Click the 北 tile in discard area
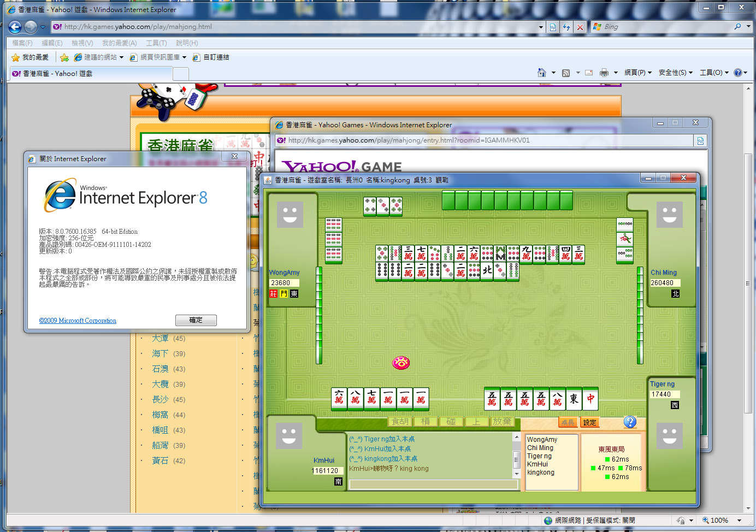756x532 pixels. click(487, 270)
